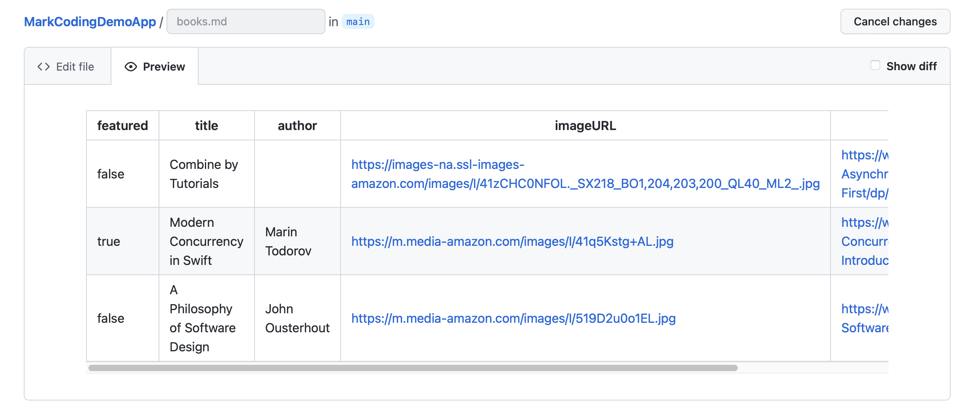Open the truncated Concurr link in second row
This screenshot has height=410, width=980.
pyautogui.click(x=865, y=241)
